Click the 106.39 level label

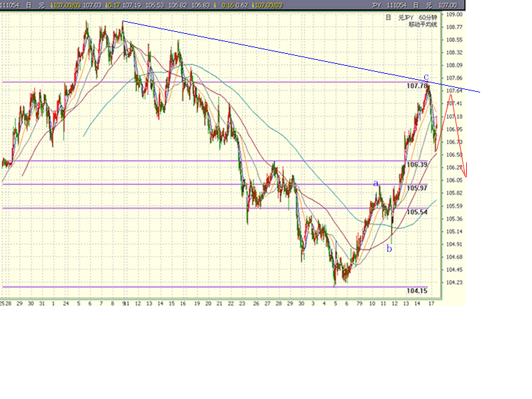pyautogui.click(x=417, y=164)
